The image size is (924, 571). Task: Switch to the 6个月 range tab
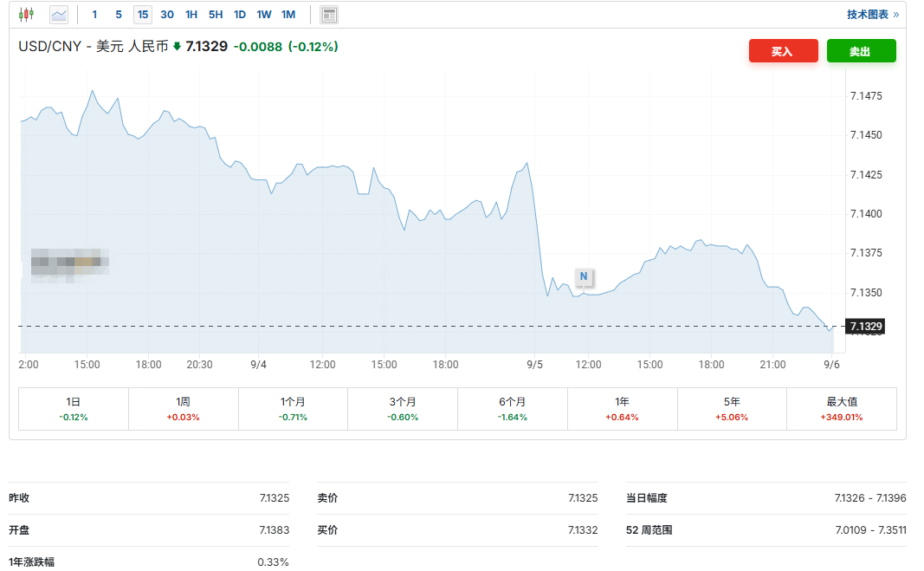[513, 409]
